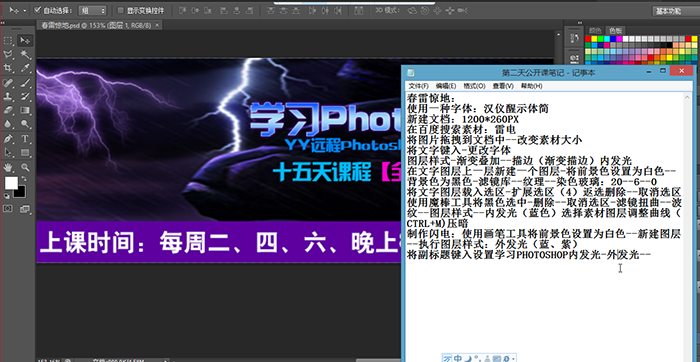This screenshot has height=362, width=700.
Task: Click the 3D rotate mode icon
Action: point(412,10)
